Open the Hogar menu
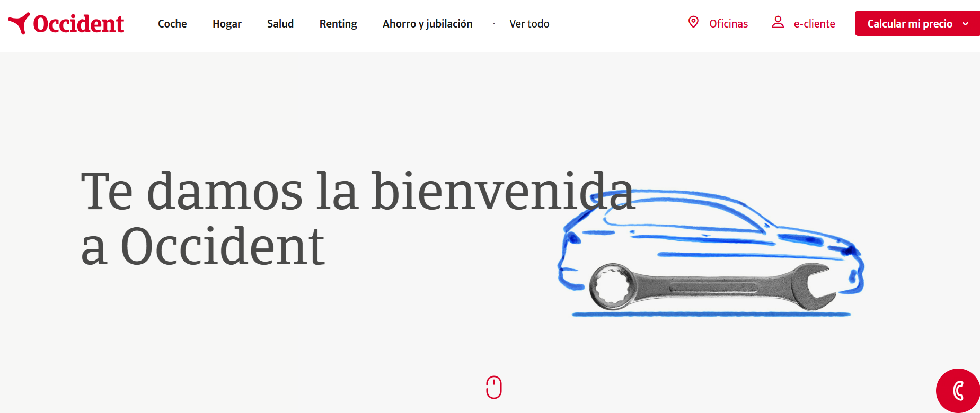 click(x=227, y=24)
